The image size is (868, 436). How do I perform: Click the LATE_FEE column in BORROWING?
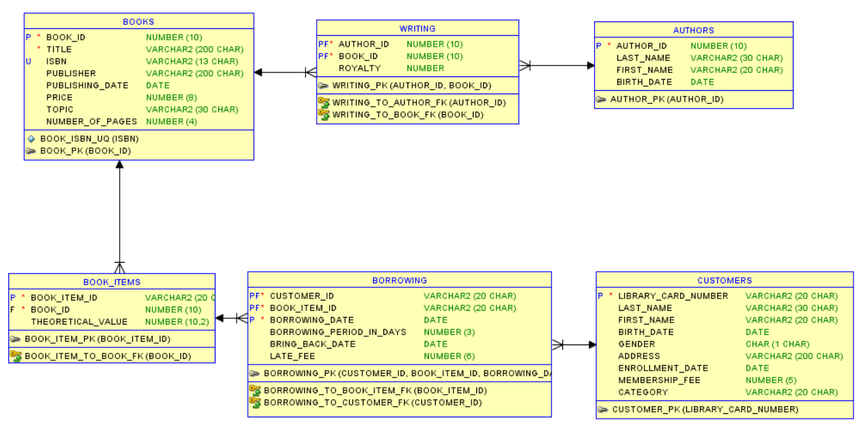292,356
